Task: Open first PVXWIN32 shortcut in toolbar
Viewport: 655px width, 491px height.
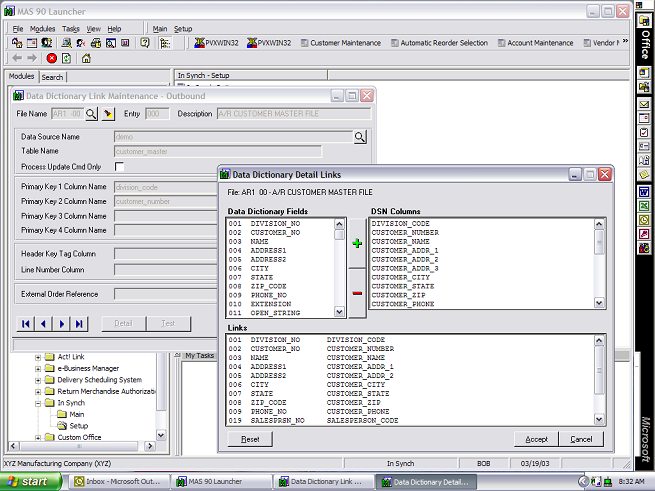Action: [x=216, y=43]
